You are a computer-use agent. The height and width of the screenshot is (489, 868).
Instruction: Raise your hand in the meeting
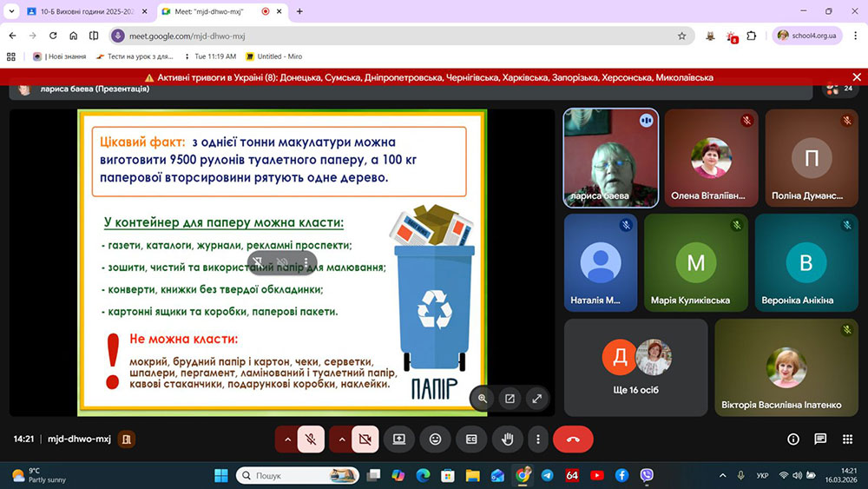(x=507, y=439)
